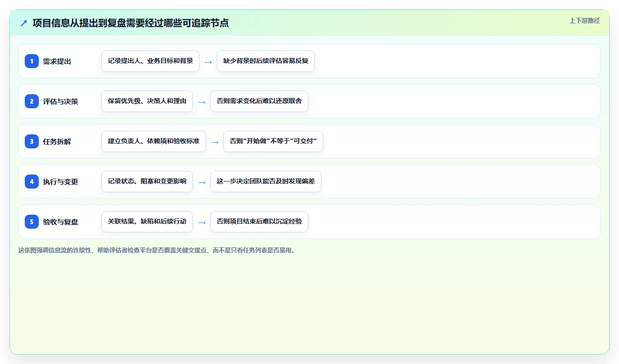
Task: Click the arrow icon beside the title
Action: [x=24, y=23]
